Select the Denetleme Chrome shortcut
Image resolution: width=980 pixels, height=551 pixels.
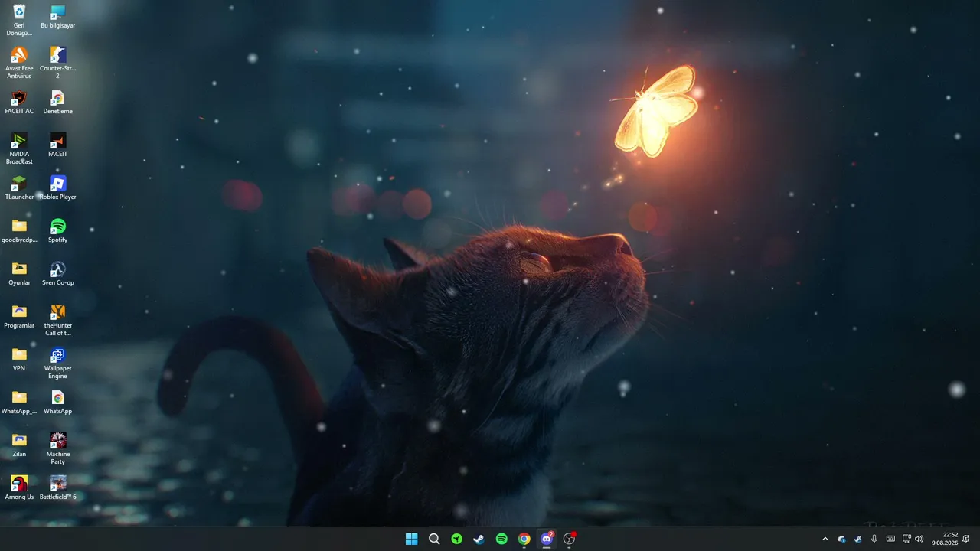[x=57, y=103]
